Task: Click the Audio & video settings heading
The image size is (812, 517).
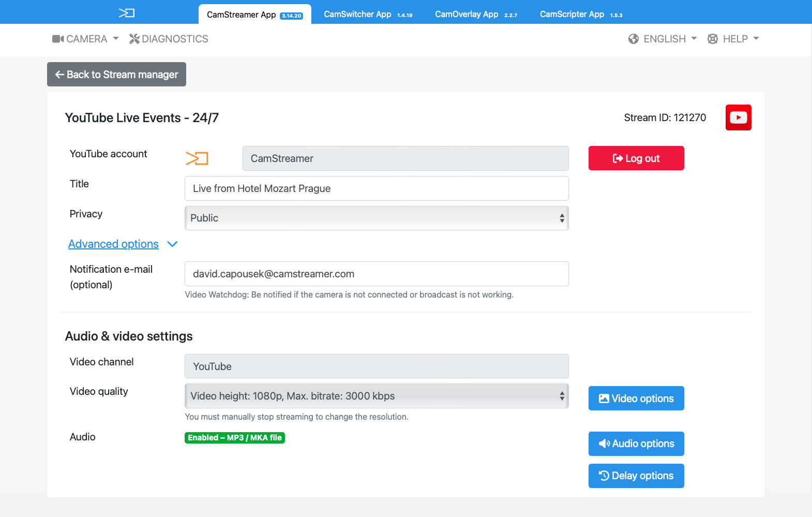Action: coord(129,336)
